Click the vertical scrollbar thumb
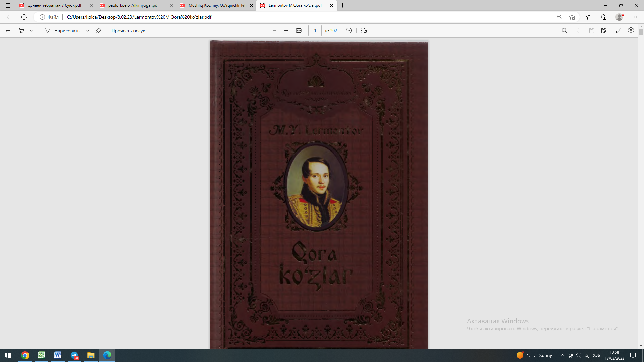The width and height of the screenshot is (644, 362). [641, 32]
